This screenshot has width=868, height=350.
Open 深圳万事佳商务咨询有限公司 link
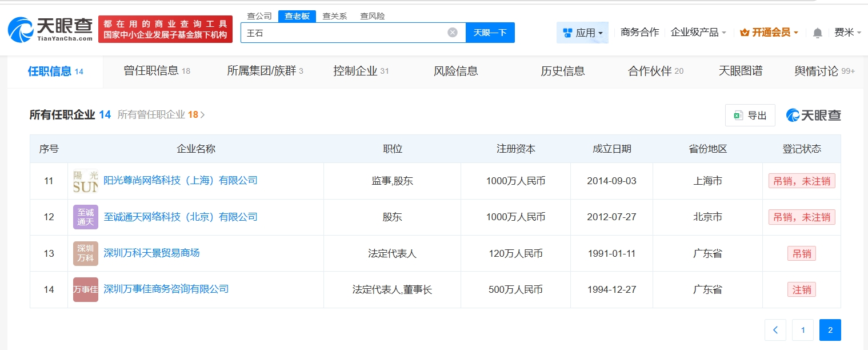pos(166,289)
